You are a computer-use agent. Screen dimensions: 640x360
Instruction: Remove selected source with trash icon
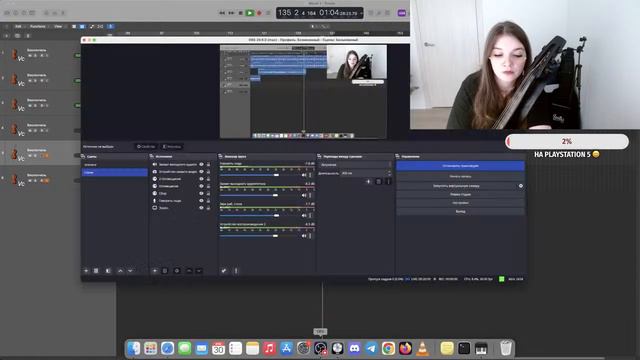click(x=165, y=271)
